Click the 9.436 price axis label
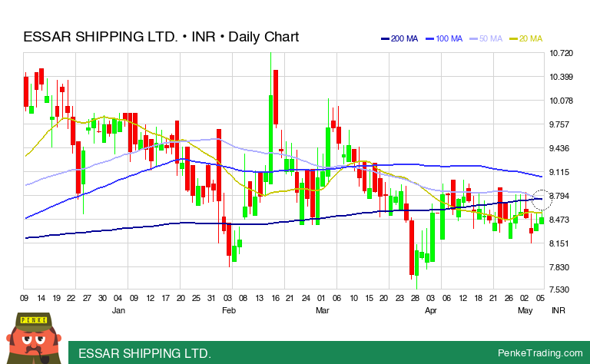This screenshot has height=364, width=590. click(559, 148)
